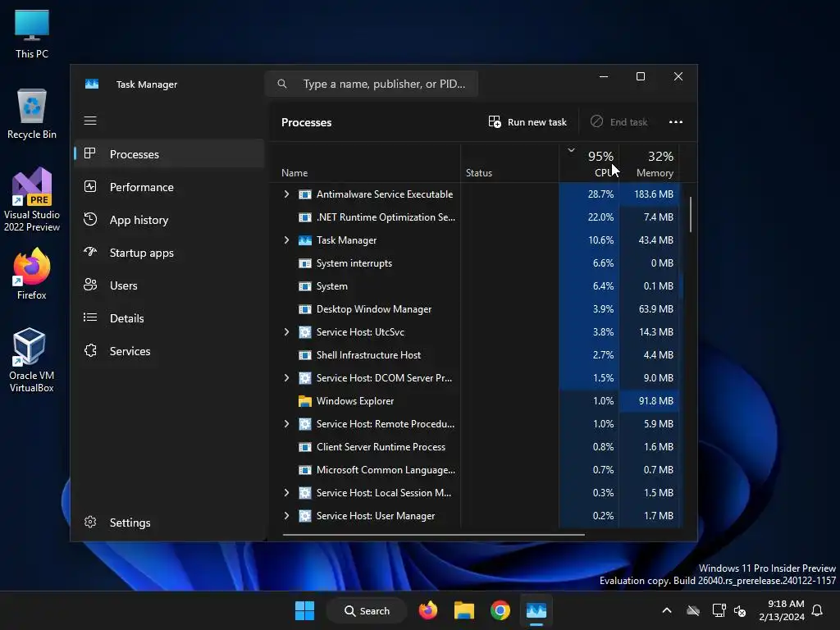
Task: Switch to the Startup apps page
Action: pyautogui.click(x=169, y=253)
